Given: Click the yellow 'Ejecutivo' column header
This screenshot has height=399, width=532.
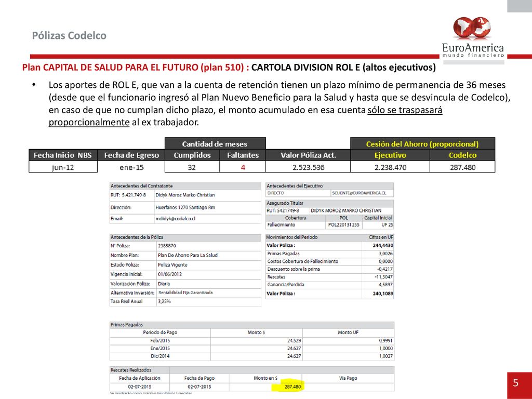Looking at the screenshot, I should click(390, 155).
